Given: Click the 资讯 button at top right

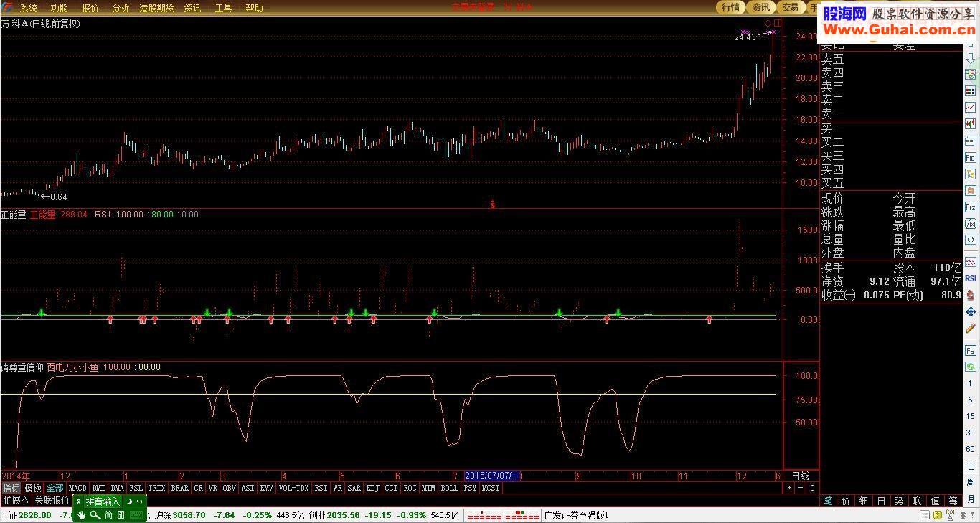Looking at the screenshot, I should click(x=760, y=7).
